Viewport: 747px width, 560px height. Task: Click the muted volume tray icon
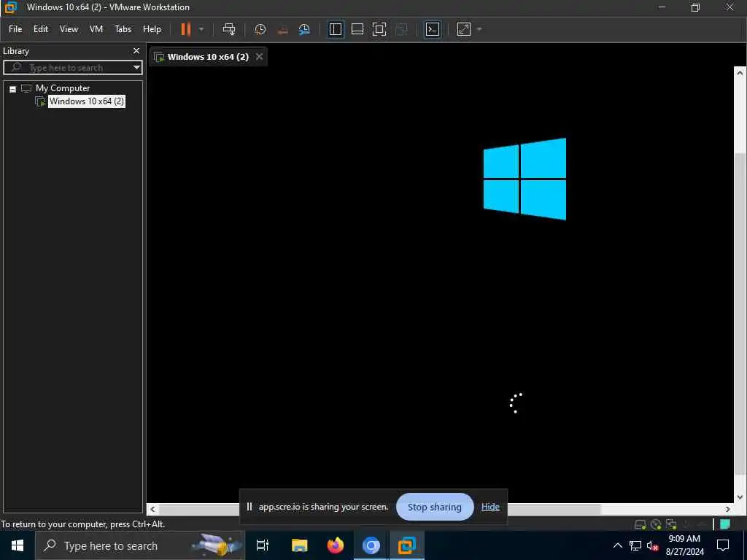click(652, 545)
